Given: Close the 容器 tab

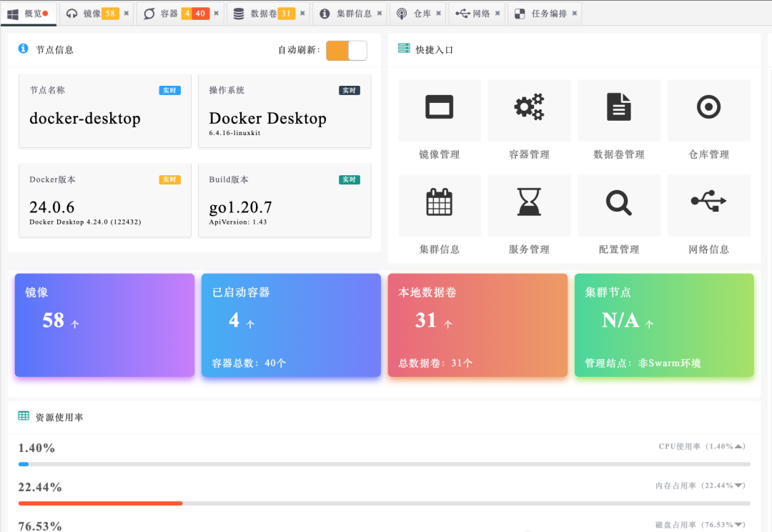Looking at the screenshot, I should point(216,14).
